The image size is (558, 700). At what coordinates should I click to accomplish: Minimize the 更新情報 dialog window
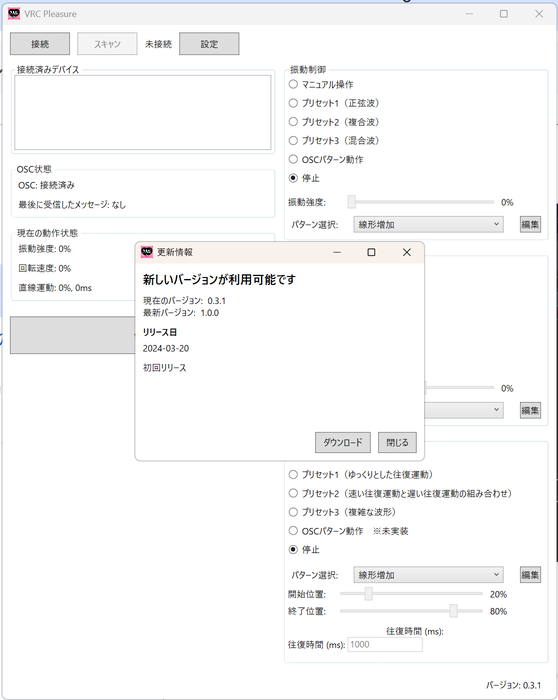pyautogui.click(x=337, y=252)
